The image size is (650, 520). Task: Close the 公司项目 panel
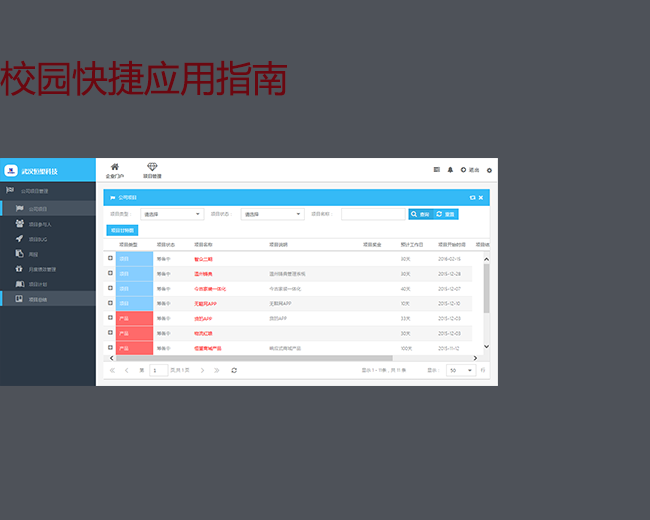coord(481,198)
